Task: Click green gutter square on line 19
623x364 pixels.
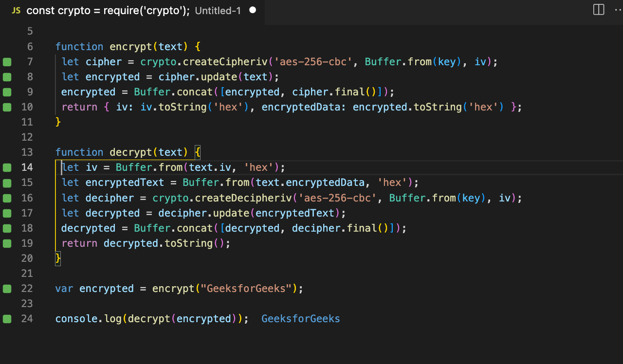Action: 7,243
